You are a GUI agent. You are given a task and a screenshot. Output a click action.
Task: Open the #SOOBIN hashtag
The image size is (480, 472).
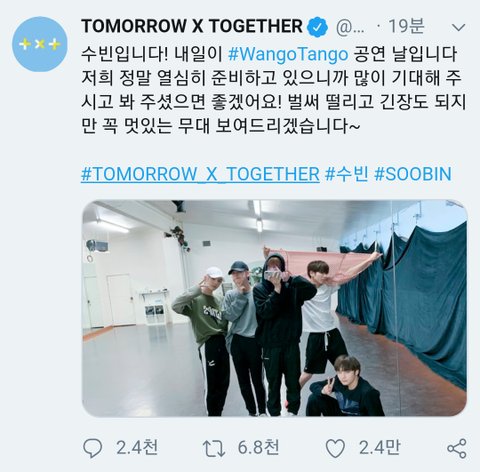(x=413, y=174)
